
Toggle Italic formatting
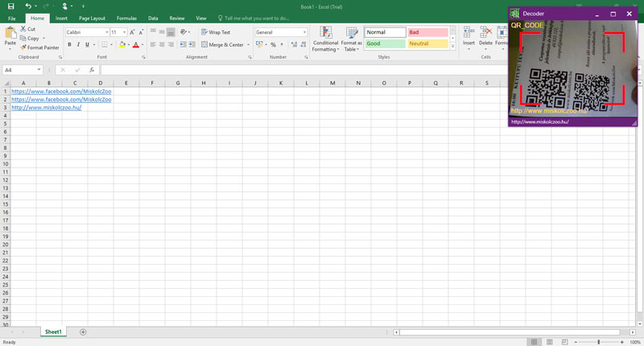(x=78, y=44)
